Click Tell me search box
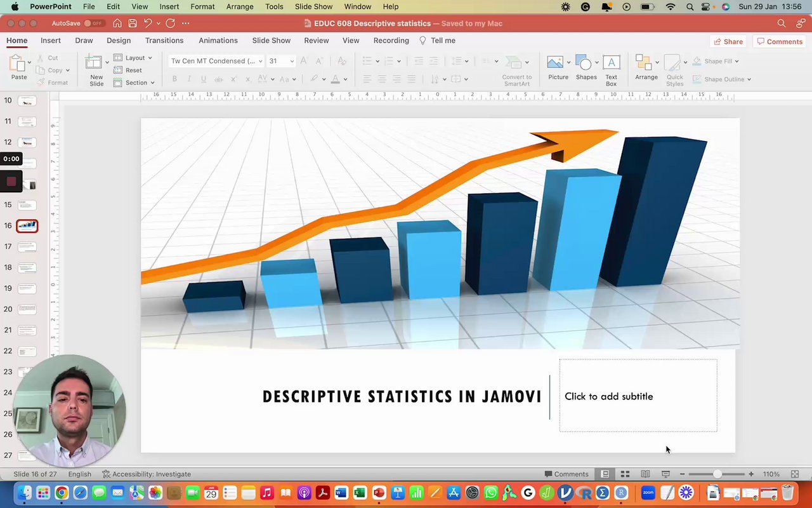The height and width of the screenshot is (508, 812). (438, 41)
